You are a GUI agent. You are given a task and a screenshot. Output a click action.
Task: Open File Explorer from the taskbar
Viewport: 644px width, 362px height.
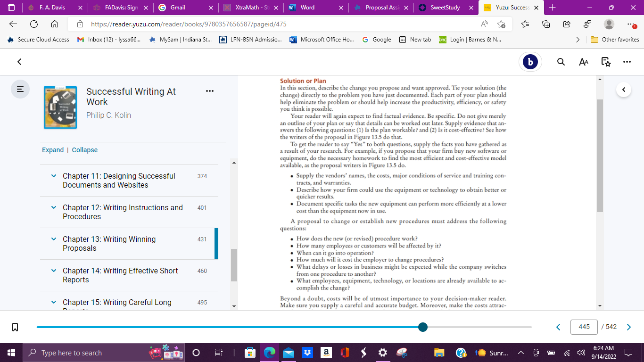pyautogui.click(x=439, y=353)
